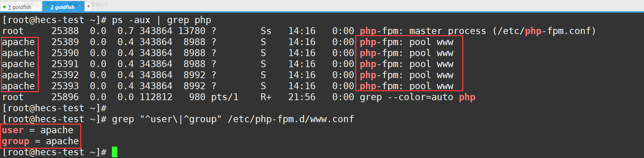
Task: Click 'grep --color=auto php' process command
Action: coord(417,97)
